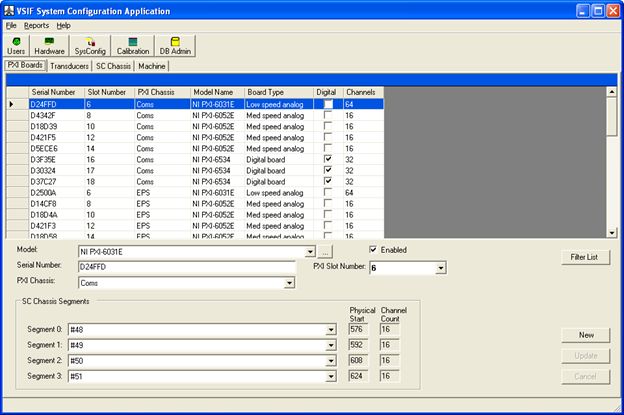Toggle the Enabled checkbox

pos(373,249)
